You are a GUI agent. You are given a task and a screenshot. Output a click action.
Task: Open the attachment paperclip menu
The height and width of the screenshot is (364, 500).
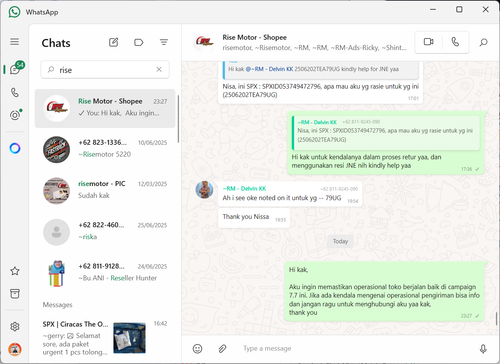coord(222,349)
